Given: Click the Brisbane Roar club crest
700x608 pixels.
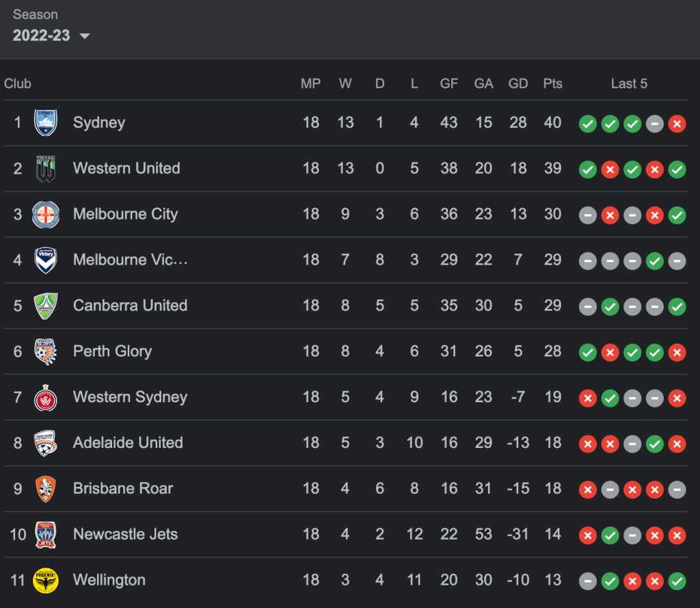Looking at the screenshot, I should [x=46, y=489].
